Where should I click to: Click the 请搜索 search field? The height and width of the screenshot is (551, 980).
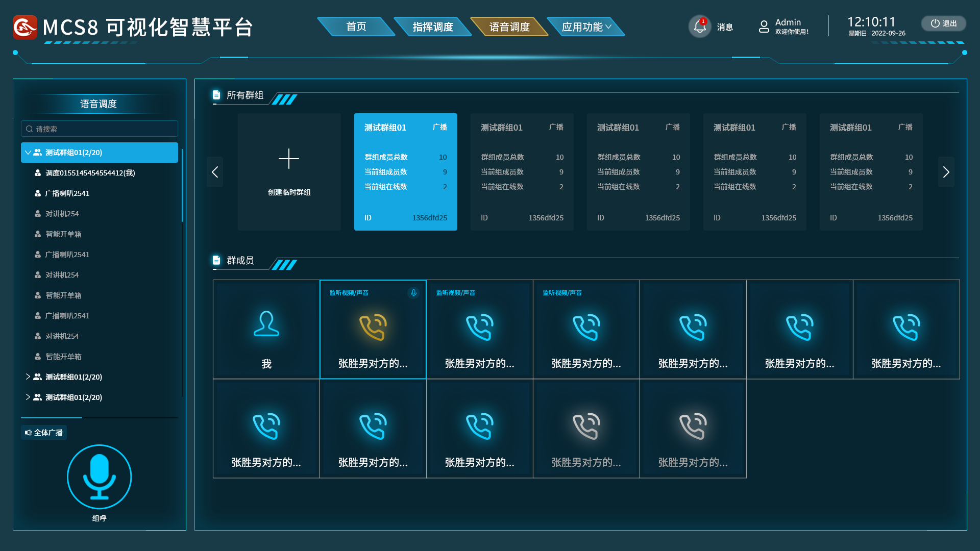tap(100, 129)
